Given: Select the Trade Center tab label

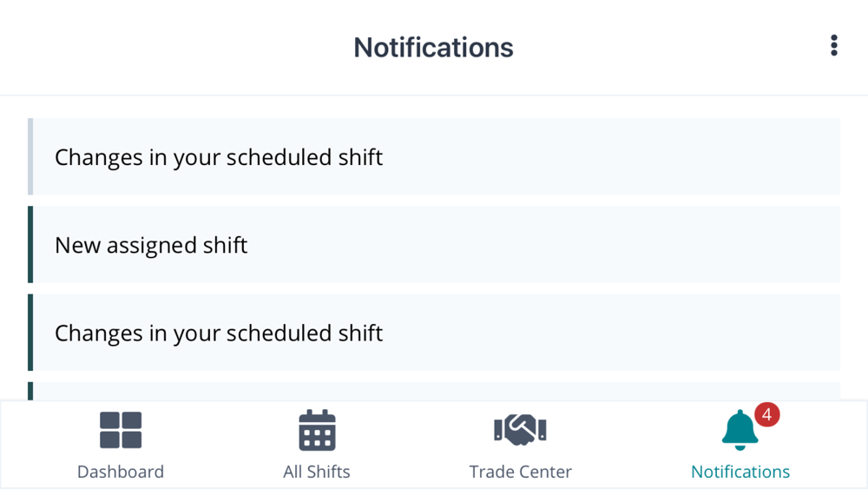Looking at the screenshot, I should pos(520,472).
